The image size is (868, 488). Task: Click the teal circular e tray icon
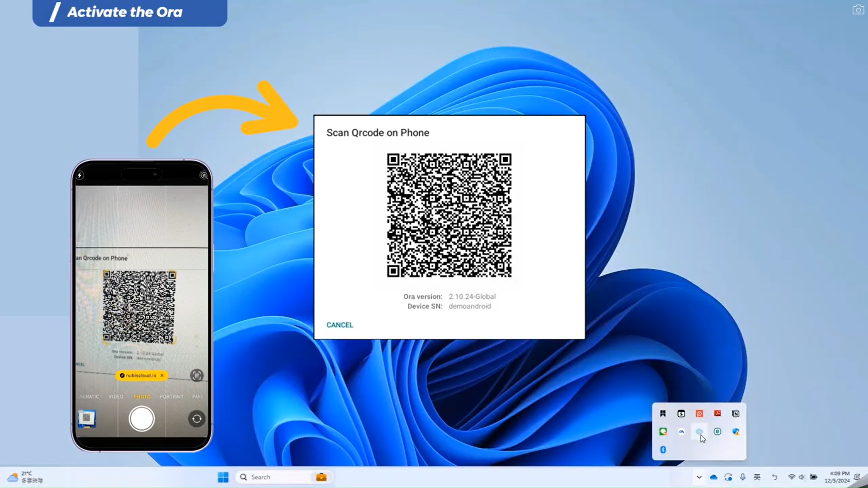click(x=717, y=432)
